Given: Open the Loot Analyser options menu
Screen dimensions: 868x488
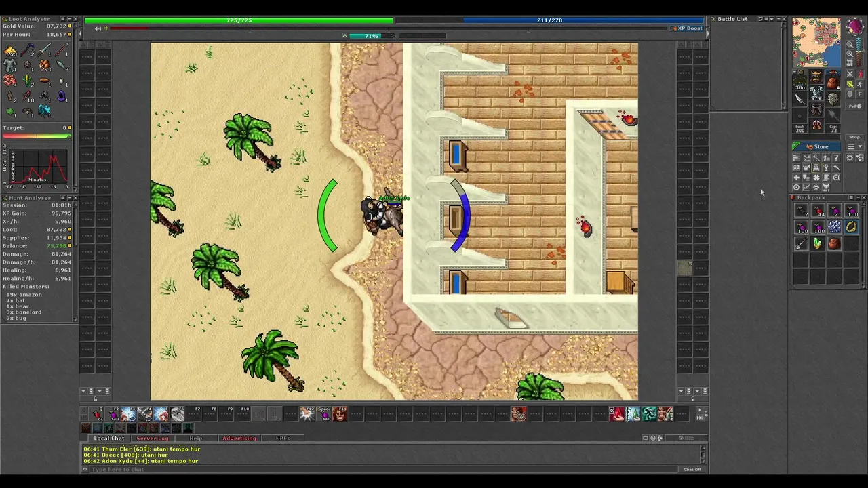Looking at the screenshot, I should tap(62, 19).
